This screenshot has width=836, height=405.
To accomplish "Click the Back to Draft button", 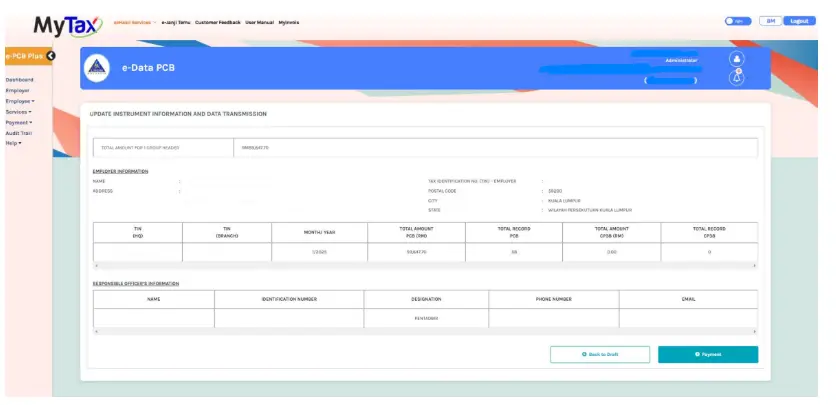I will 600,354.
